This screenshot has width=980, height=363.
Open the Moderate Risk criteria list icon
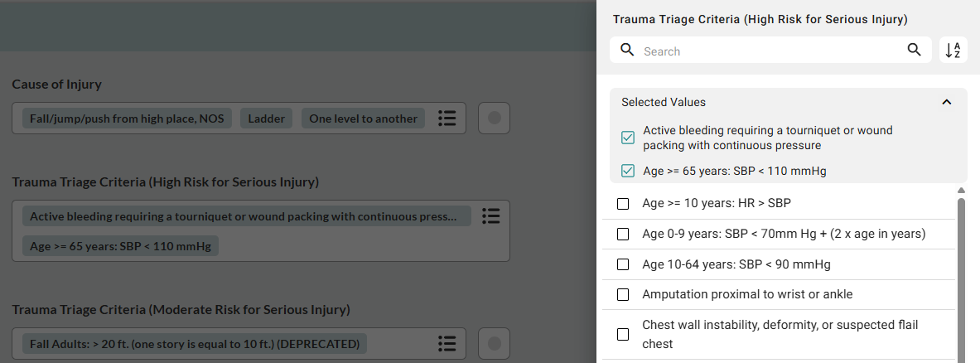[x=447, y=343]
